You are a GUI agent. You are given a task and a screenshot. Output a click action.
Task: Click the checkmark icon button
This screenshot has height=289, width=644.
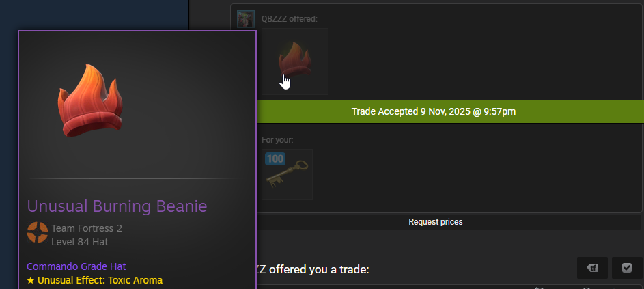(x=627, y=268)
